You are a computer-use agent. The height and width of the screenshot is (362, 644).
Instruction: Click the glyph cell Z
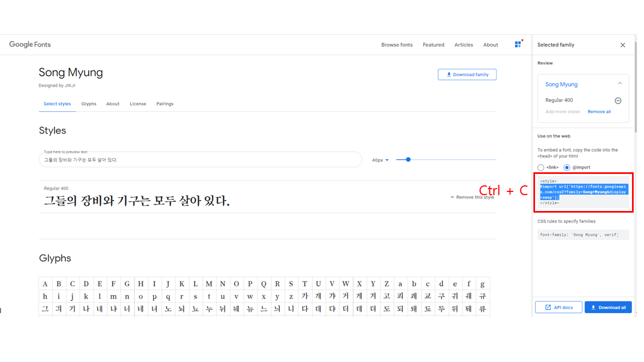(x=386, y=283)
